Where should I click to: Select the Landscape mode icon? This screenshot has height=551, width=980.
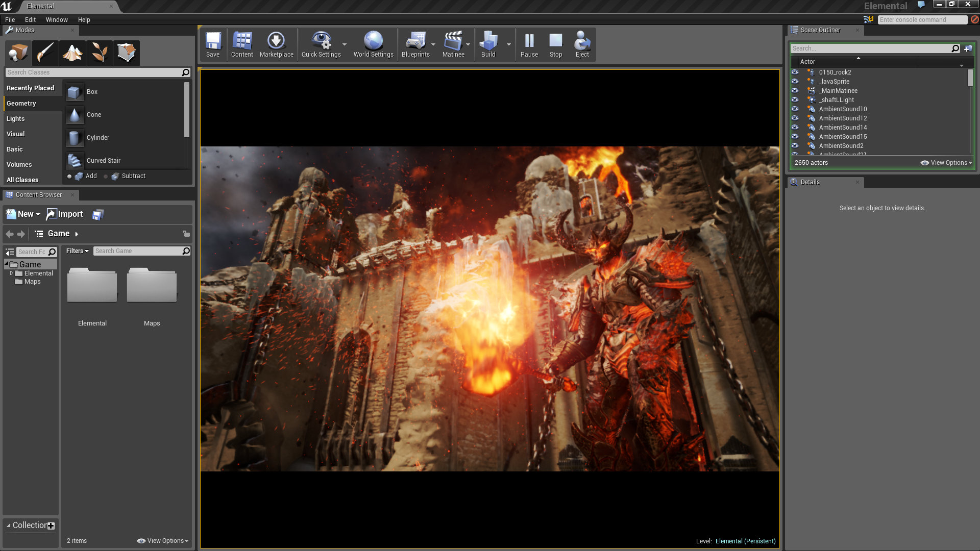click(x=72, y=53)
